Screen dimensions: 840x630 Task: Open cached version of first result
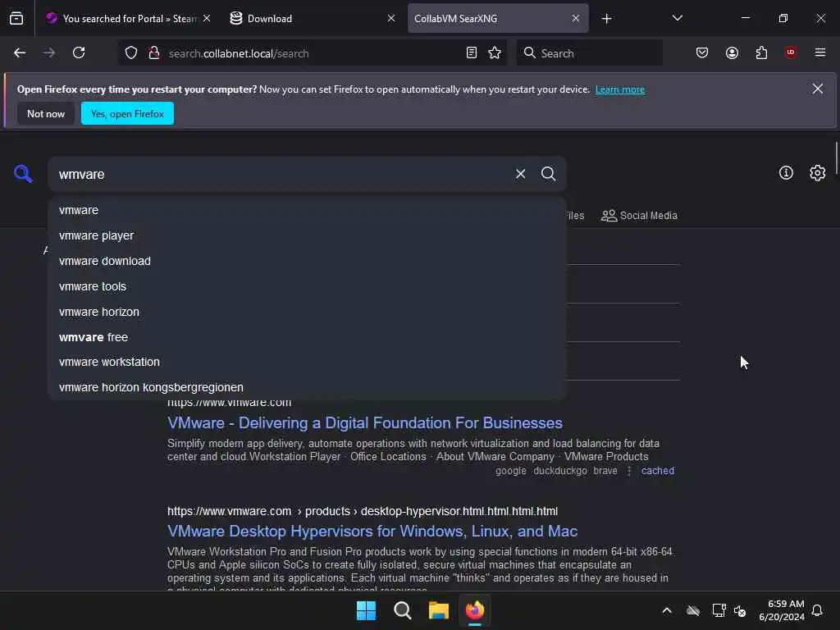(657, 471)
